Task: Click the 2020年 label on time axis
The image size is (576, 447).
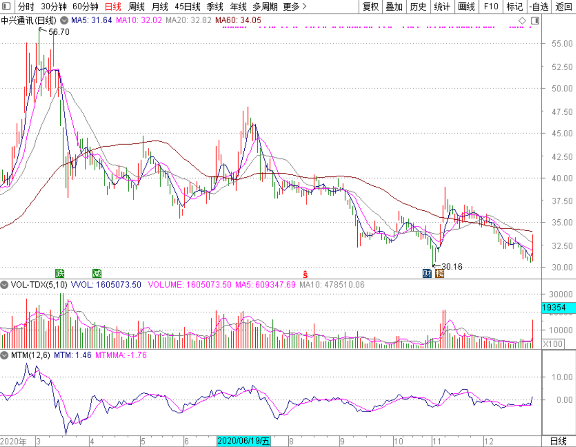Action: 13,441
